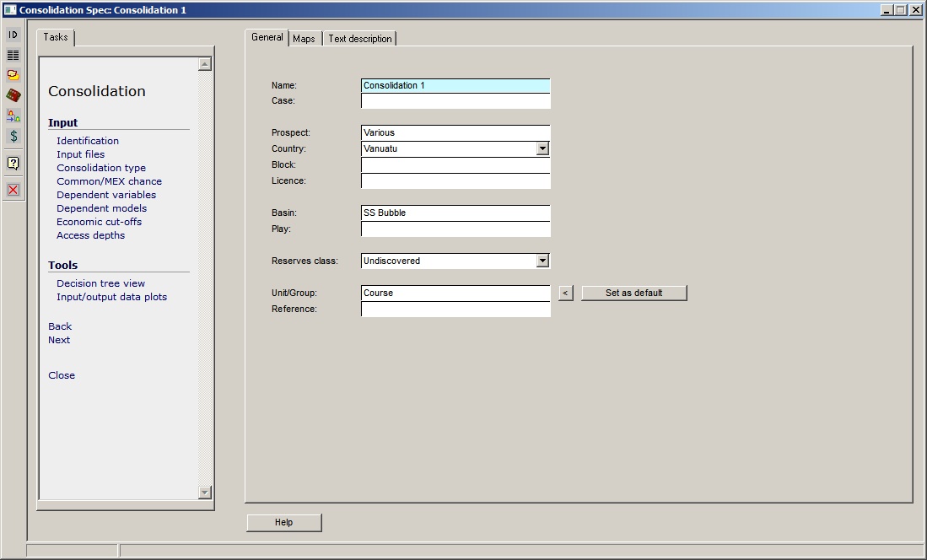Open the dependent variables distribution icon
This screenshot has height=560, width=927.
coord(13,116)
